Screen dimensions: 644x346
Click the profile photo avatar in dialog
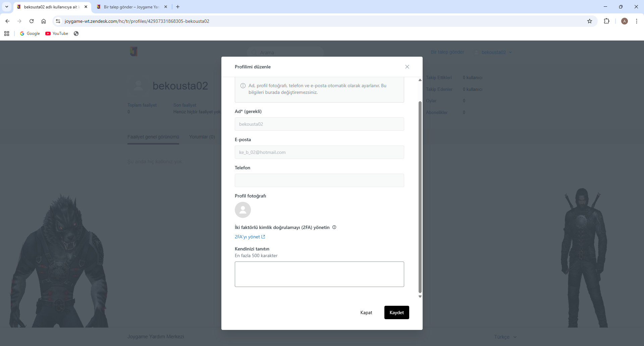(243, 210)
